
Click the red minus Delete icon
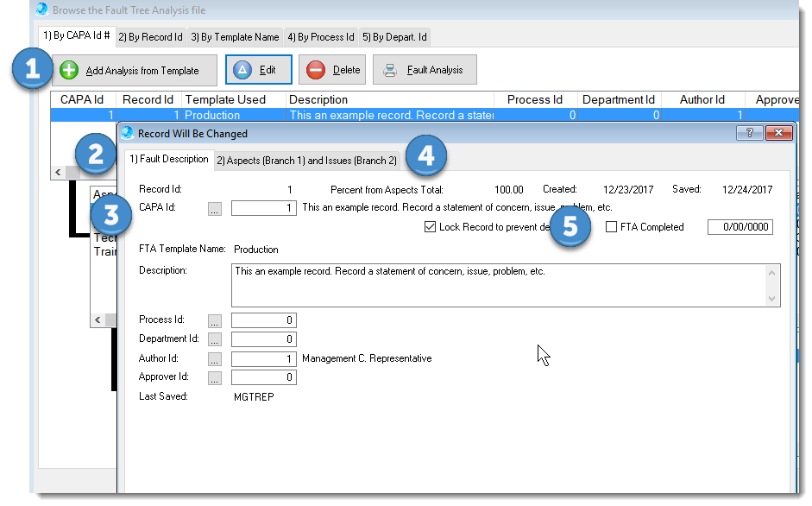point(316,70)
